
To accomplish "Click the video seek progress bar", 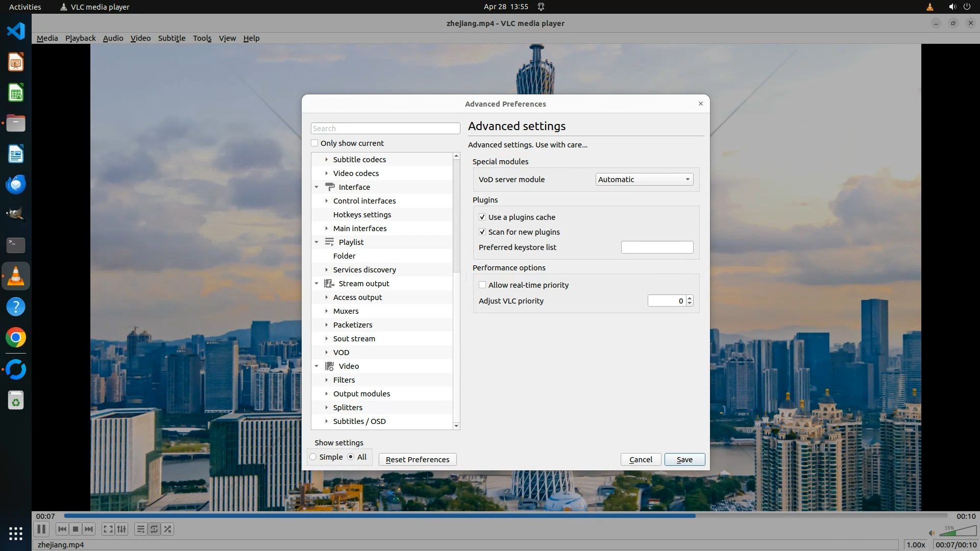I will click(505, 516).
